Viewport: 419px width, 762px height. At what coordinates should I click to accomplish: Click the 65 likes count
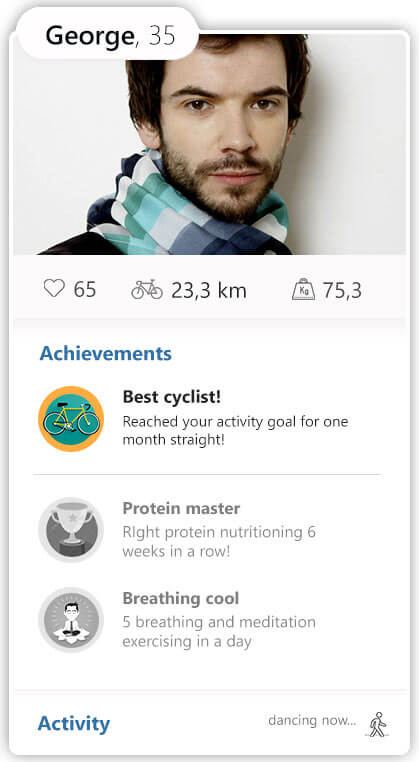pyautogui.click(x=85, y=290)
